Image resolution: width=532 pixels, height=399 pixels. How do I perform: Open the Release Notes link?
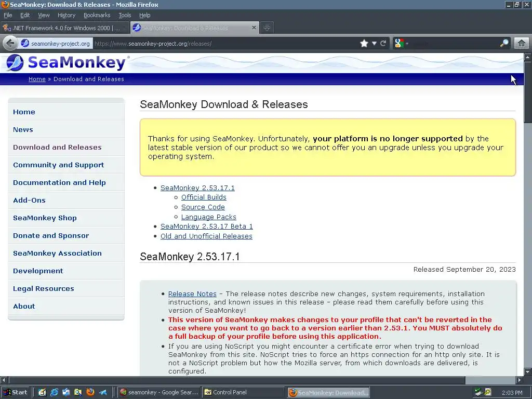(x=192, y=294)
